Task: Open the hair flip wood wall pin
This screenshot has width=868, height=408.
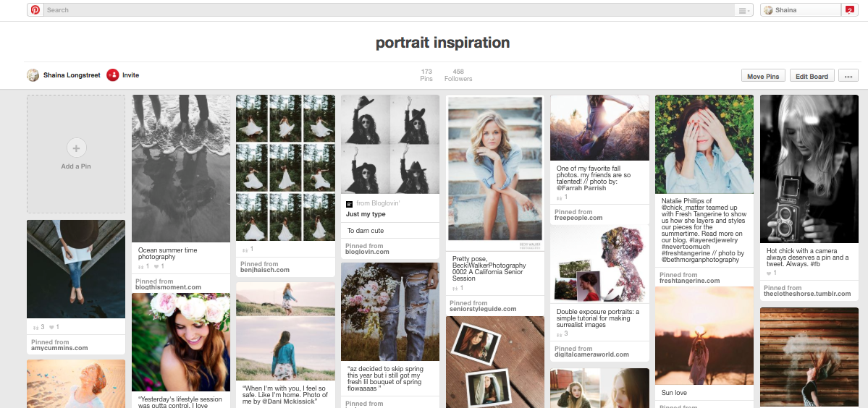Action: [x=809, y=357]
